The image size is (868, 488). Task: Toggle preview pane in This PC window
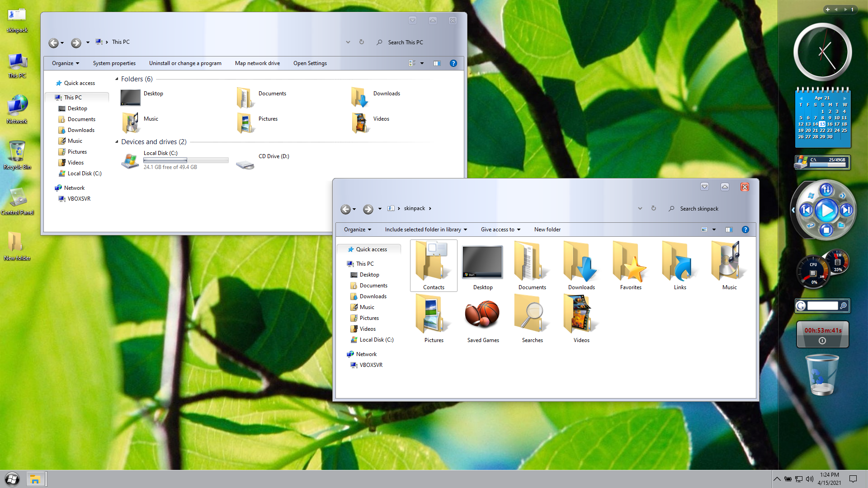[437, 63]
